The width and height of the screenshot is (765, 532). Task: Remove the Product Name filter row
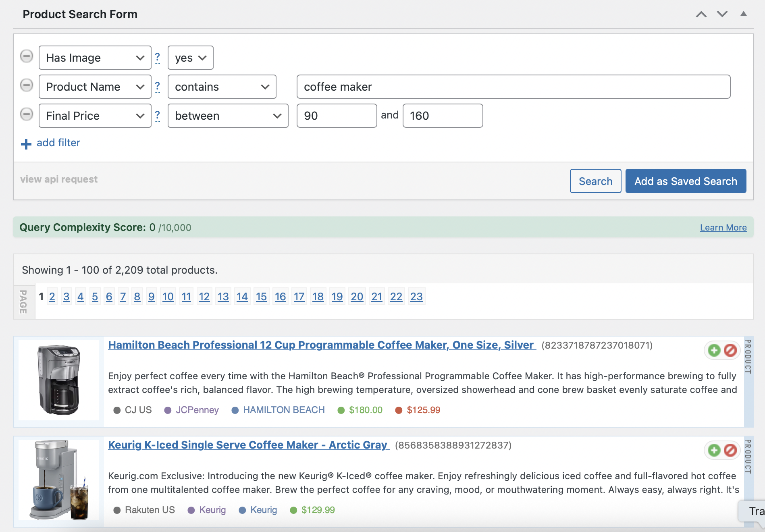click(27, 85)
